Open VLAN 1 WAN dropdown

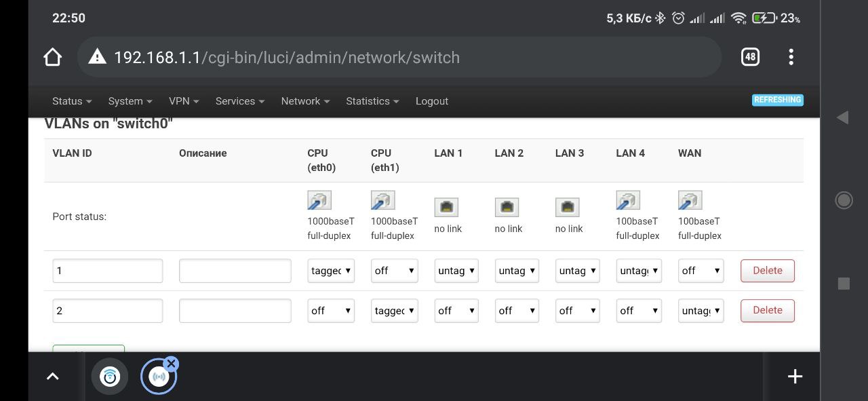pyautogui.click(x=701, y=271)
